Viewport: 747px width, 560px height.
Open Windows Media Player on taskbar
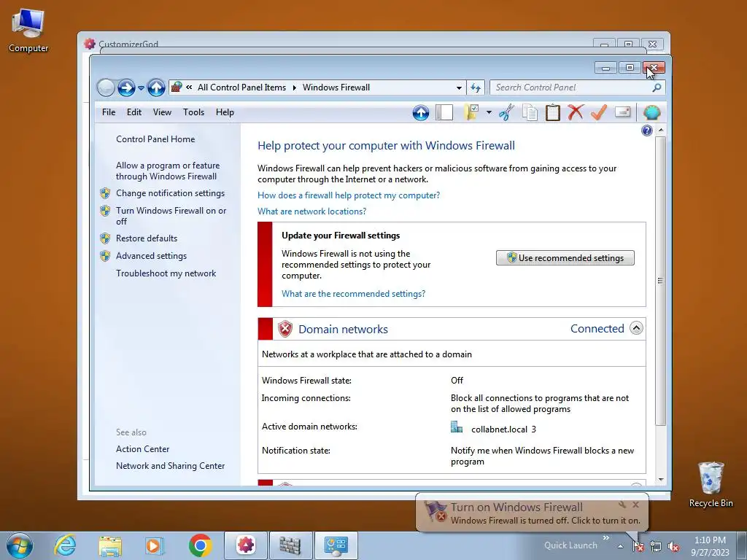[x=155, y=545]
